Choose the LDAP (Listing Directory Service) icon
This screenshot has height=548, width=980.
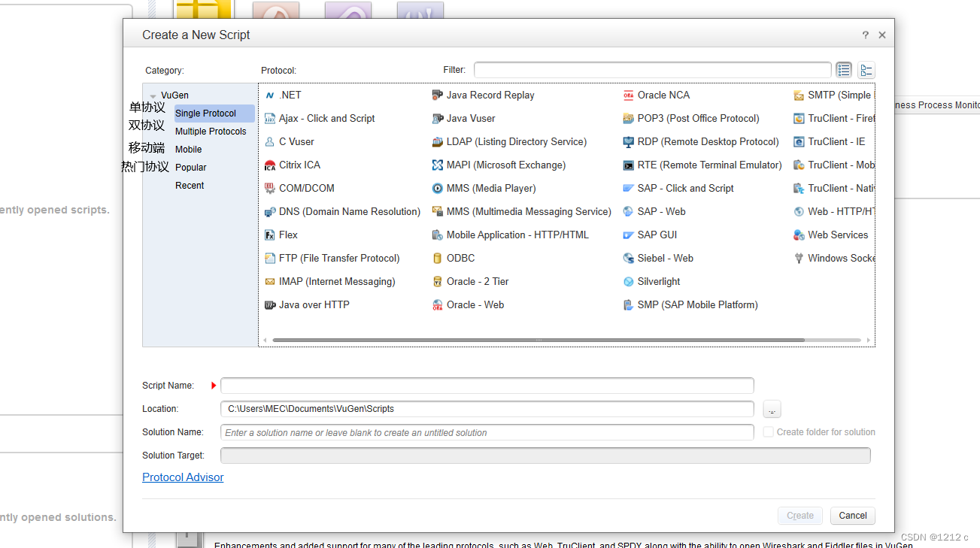438,142
